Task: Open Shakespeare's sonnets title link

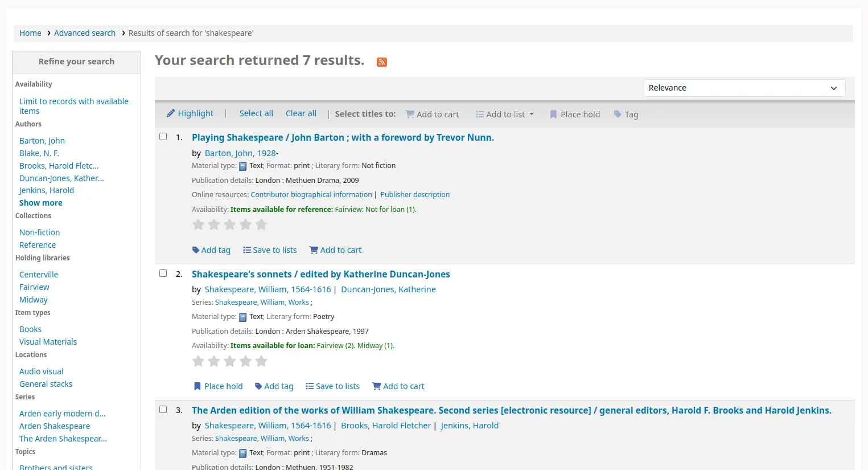Action: point(321,274)
